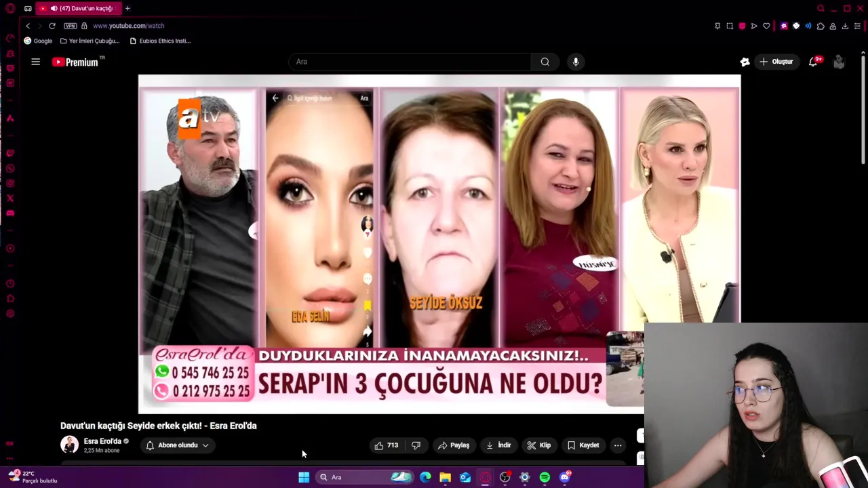Open the Esra Erol'da channel name link
This screenshot has height=488, width=868.
point(102,441)
